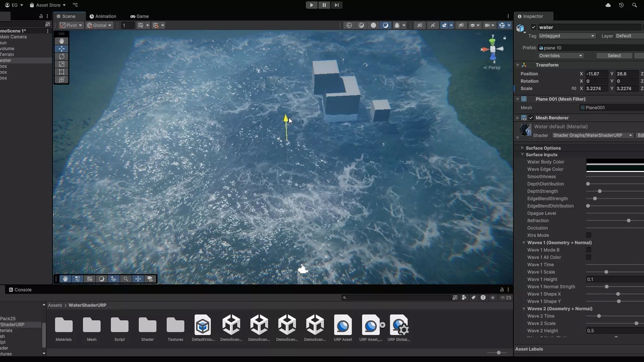The width and height of the screenshot is (644, 362).
Task: Toggle the water object active checkbox
Action: pos(534,27)
